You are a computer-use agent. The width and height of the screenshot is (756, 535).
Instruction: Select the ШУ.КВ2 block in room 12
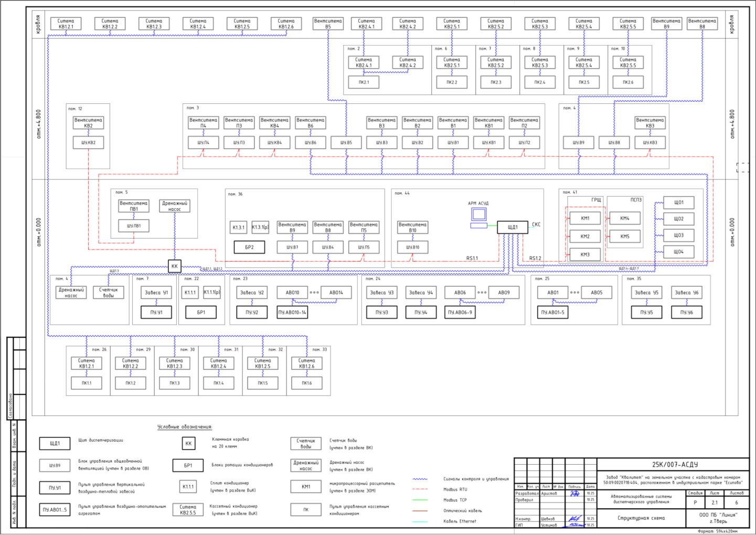[88, 142]
